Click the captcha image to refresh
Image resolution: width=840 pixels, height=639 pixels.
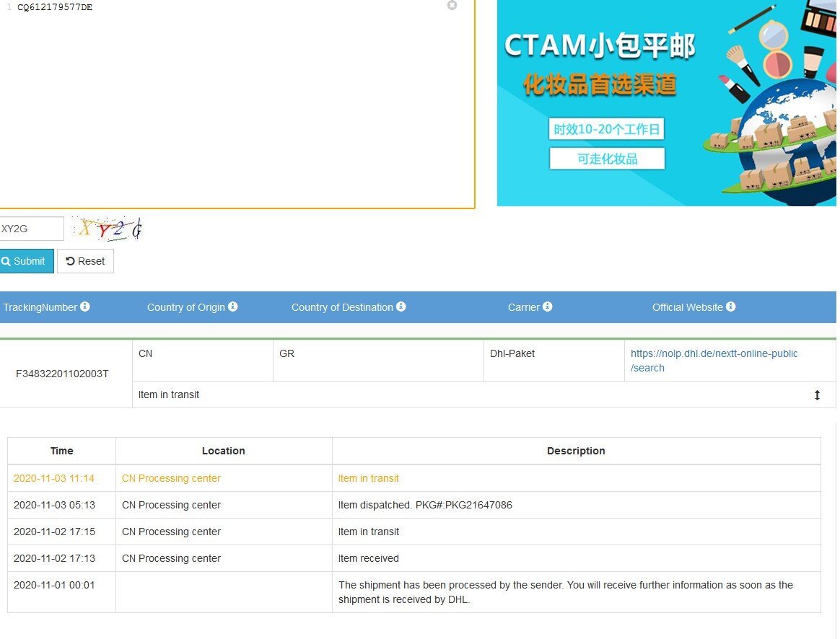click(107, 229)
